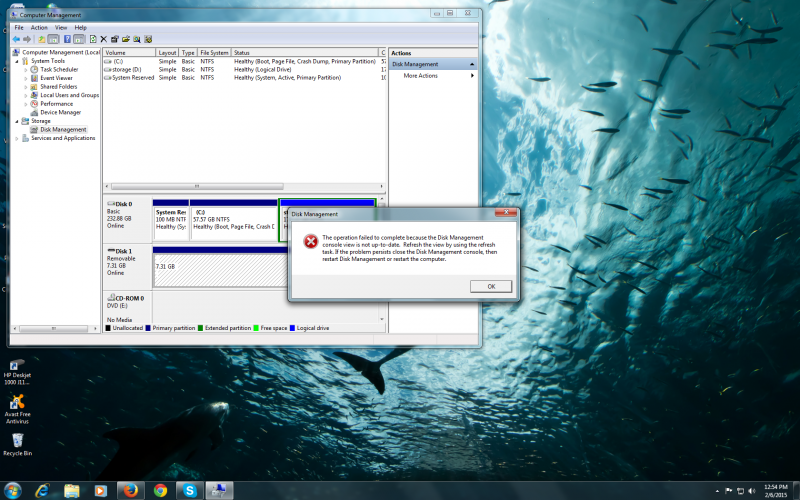Open Avast Free Antivirus desktop icon
The height and width of the screenshot is (500, 800).
[x=16, y=405]
